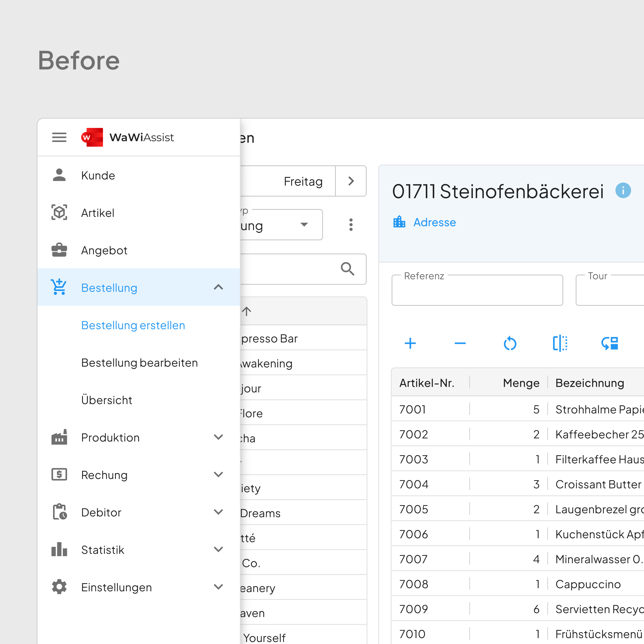644x644 pixels.
Task: Expand the Statistik menu chevron
Action: [x=218, y=549]
